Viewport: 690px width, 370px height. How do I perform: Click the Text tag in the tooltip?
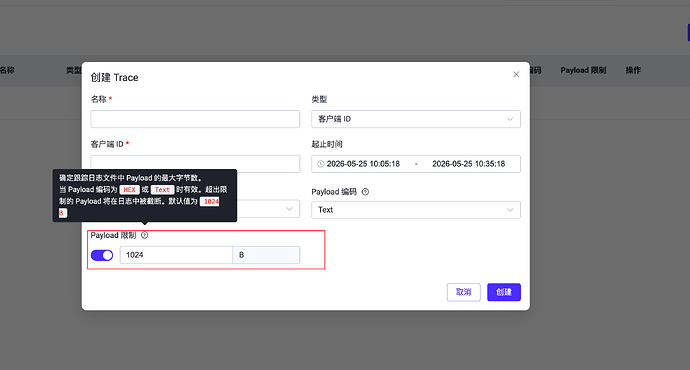click(x=162, y=190)
